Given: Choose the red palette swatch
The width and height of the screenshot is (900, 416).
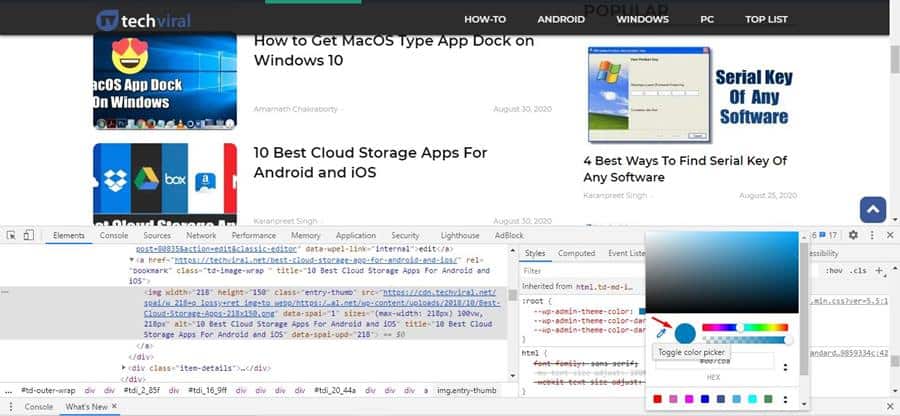Looking at the screenshot, I should [657, 399].
